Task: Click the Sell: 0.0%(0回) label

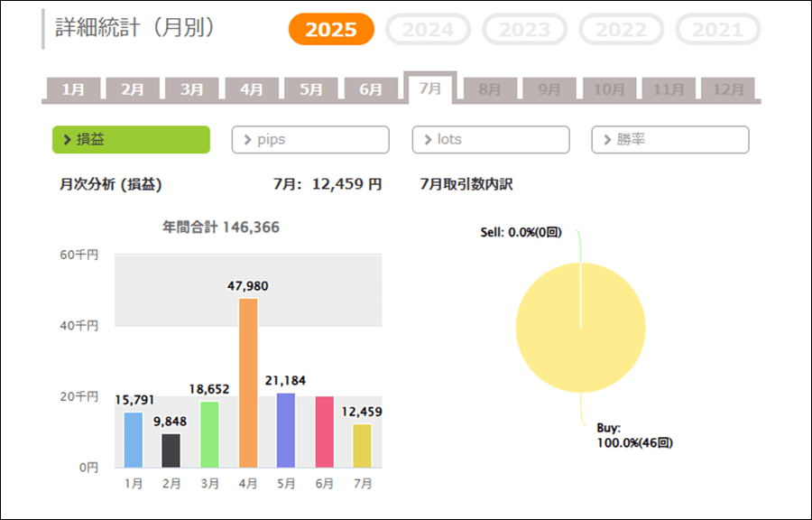Action: (x=521, y=233)
